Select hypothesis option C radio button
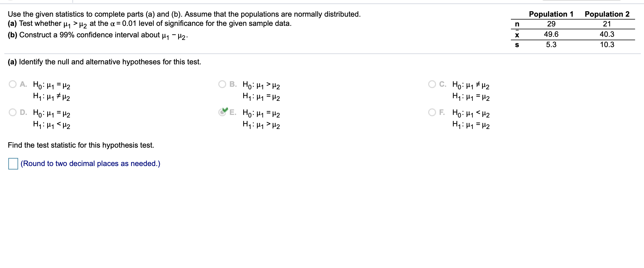This screenshot has height=268, width=644. [x=433, y=84]
